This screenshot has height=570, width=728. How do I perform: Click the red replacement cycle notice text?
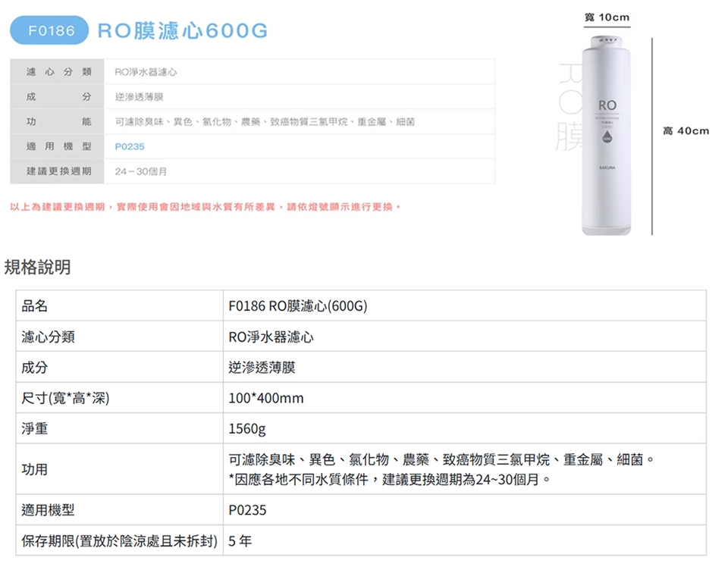coord(206,207)
